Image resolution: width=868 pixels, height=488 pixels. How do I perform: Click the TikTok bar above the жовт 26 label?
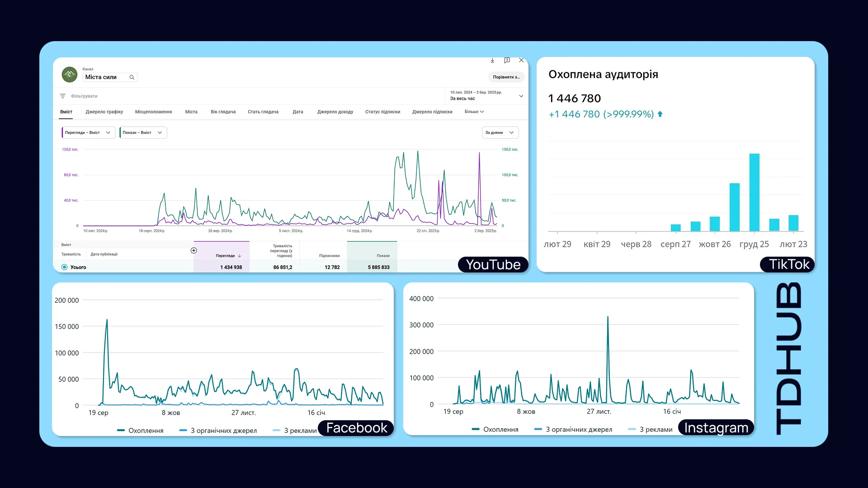[715, 224]
